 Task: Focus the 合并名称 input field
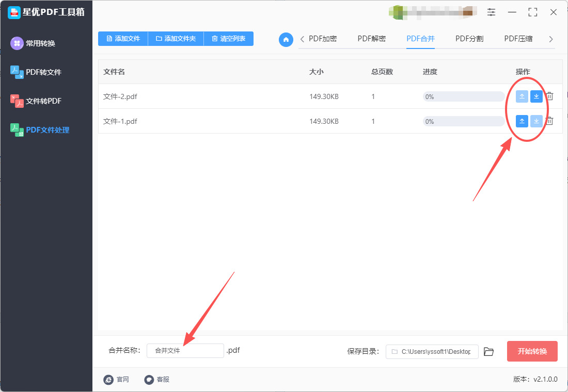coord(185,351)
